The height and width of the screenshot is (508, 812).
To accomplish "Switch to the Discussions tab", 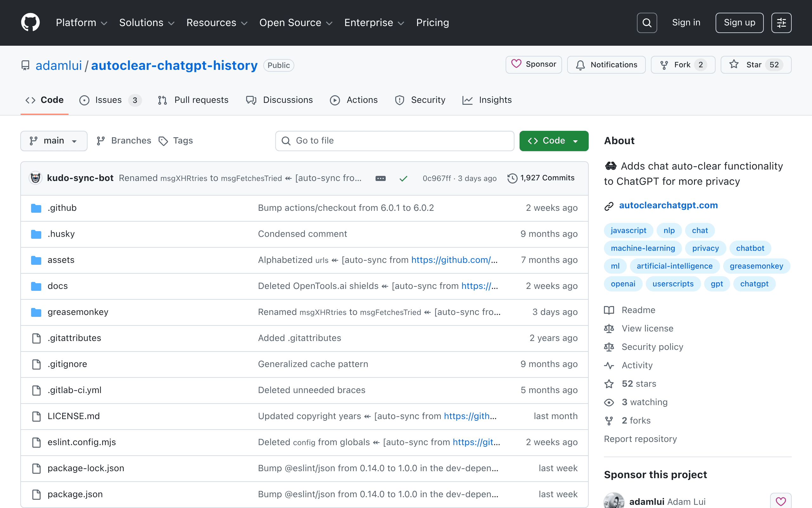I will [279, 100].
